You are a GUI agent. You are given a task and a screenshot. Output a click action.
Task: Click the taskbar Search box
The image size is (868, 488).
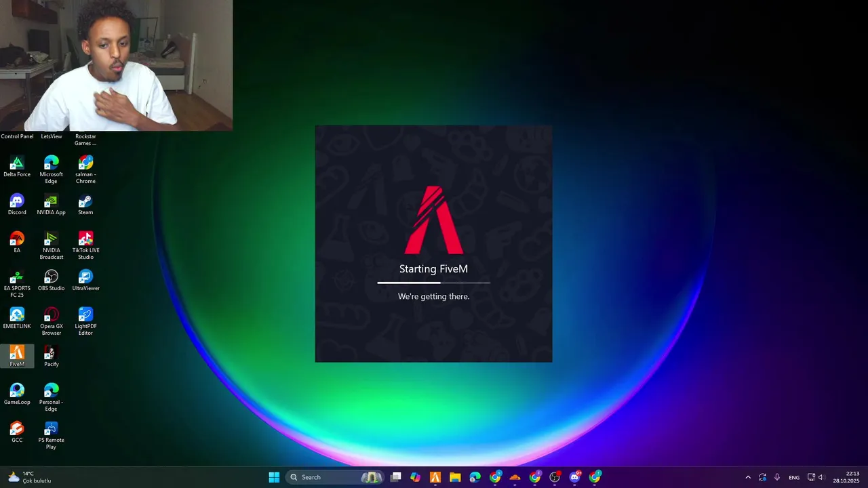click(x=334, y=477)
